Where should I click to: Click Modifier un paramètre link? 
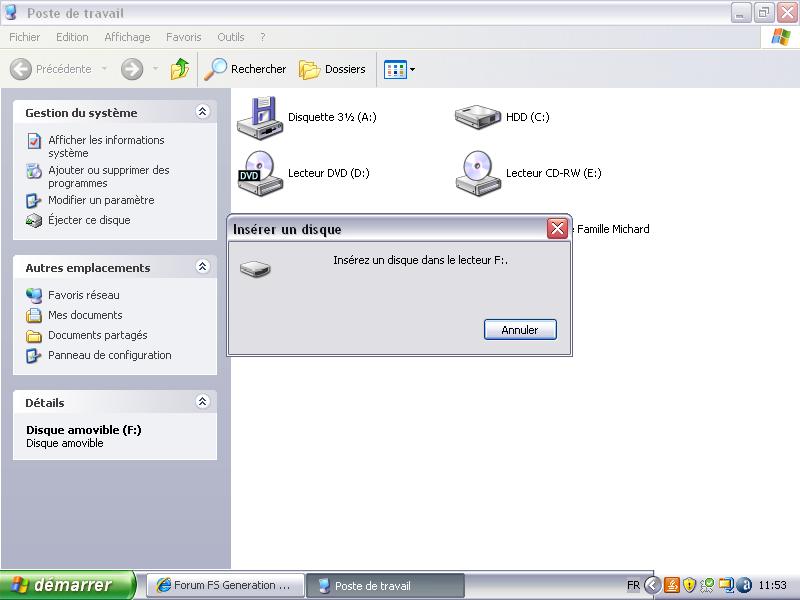coord(101,200)
